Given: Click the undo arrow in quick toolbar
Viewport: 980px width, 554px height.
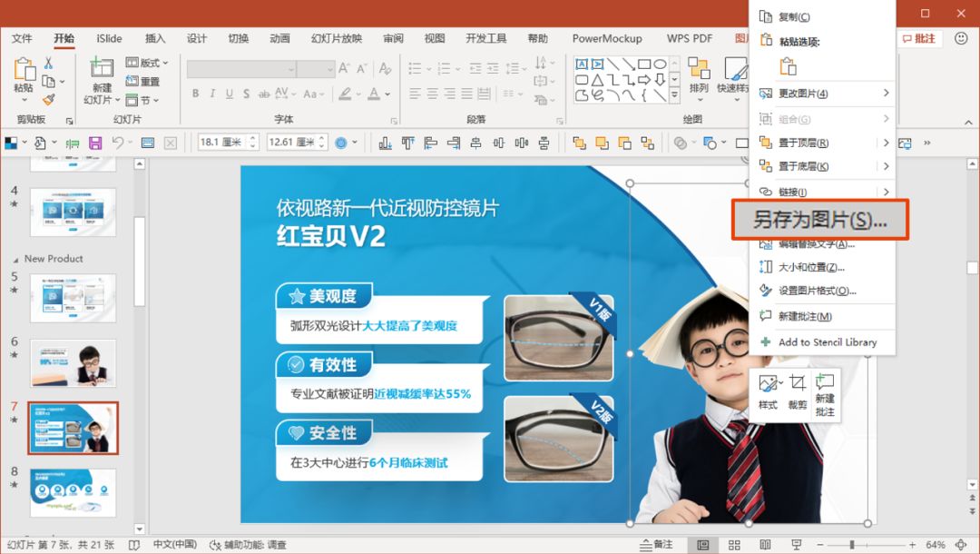Looking at the screenshot, I should tap(117, 143).
